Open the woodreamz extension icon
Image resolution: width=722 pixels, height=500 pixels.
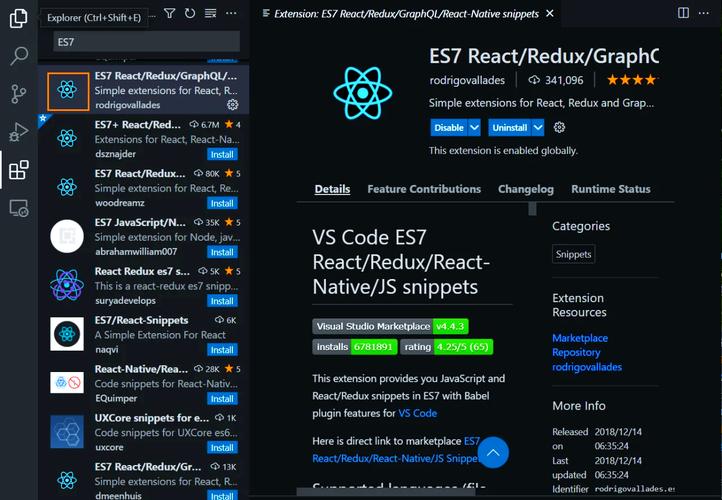pos(67,187)
